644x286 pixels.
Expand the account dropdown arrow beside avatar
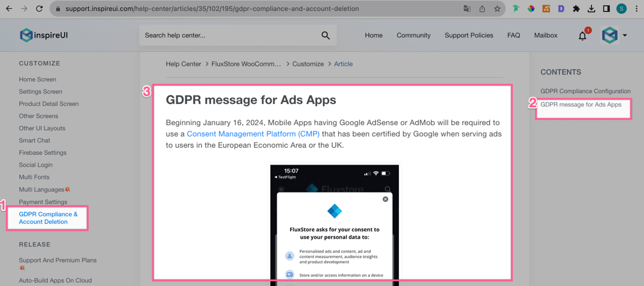click(625, 35)
